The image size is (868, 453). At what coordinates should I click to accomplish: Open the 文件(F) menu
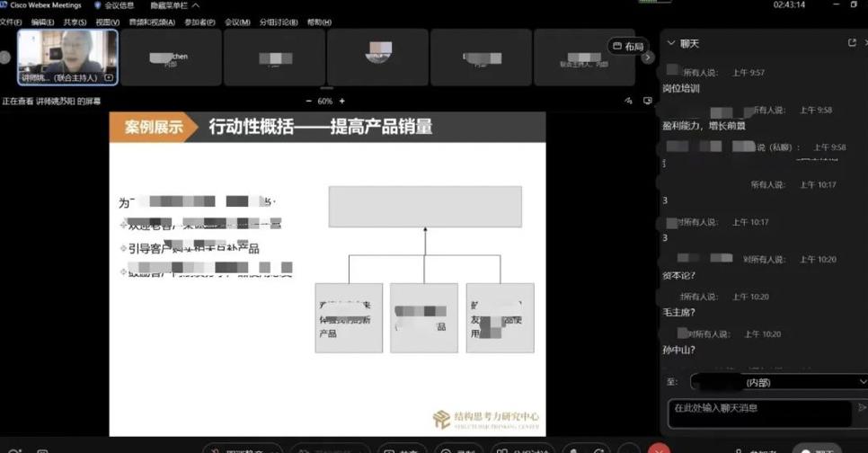(11, 22)
